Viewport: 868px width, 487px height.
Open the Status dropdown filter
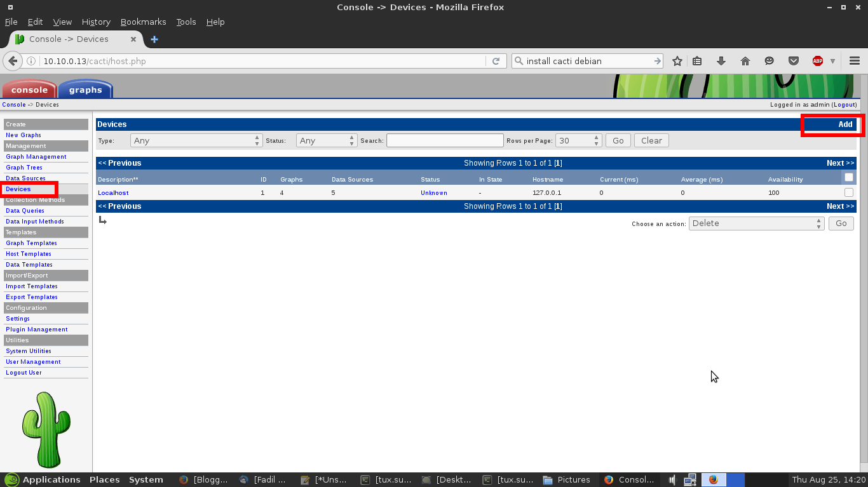[x=327, y=140]
